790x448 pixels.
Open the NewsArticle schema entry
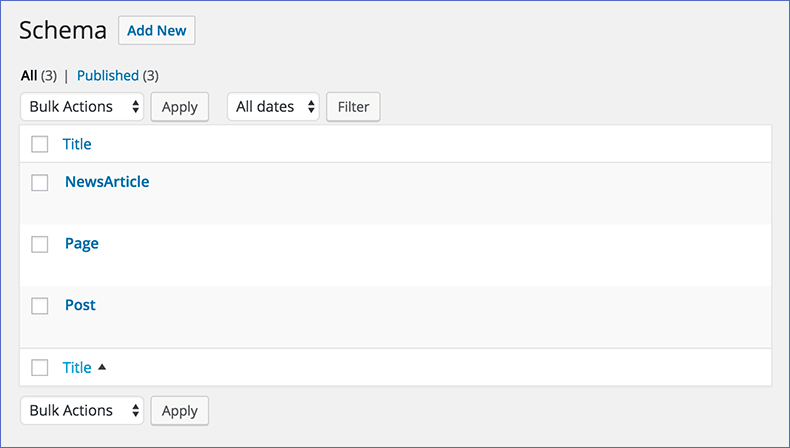click(107, 182)
